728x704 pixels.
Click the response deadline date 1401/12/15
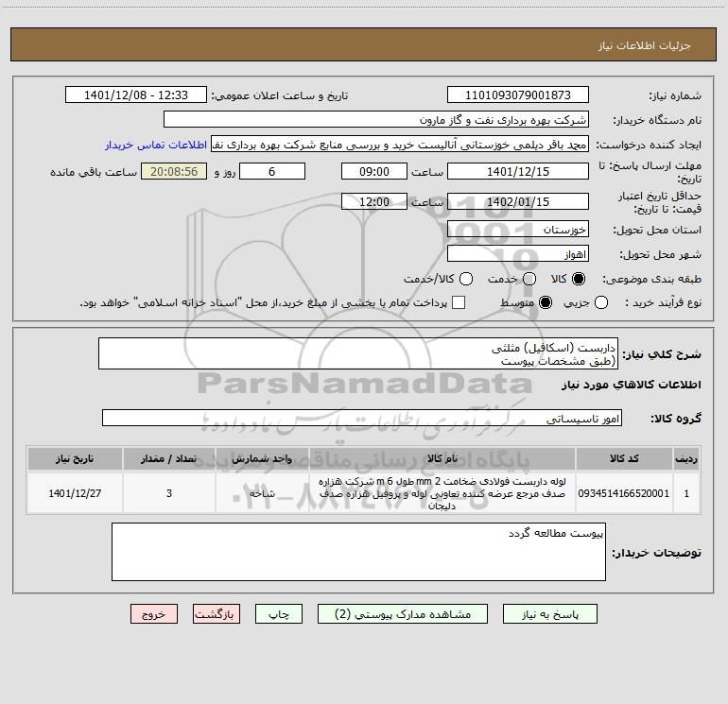pyautogui.click(x=518, y=171)
